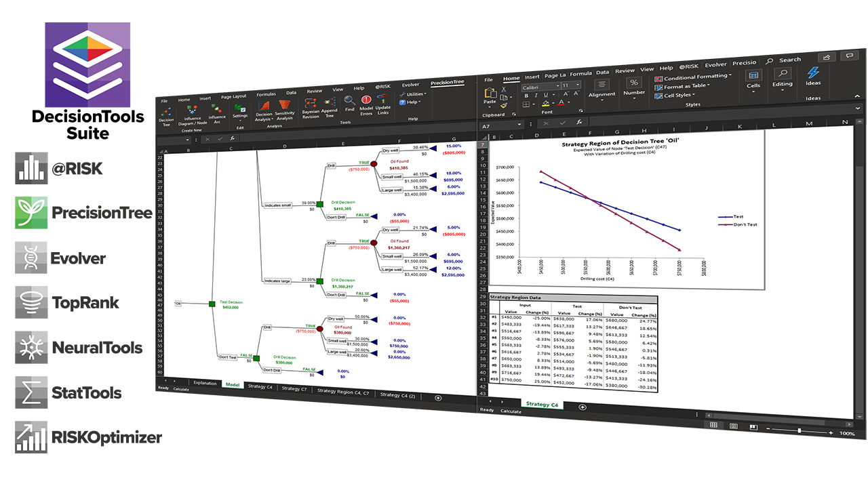Add new sheet in left window
868x488 pixels.
pyautogui.click(x=438, y=398)
